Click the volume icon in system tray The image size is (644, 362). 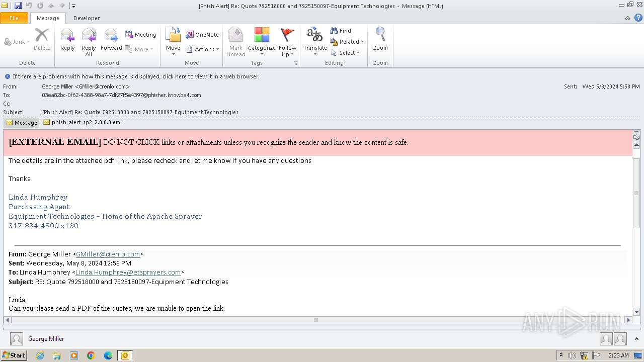tap(572, 355)
